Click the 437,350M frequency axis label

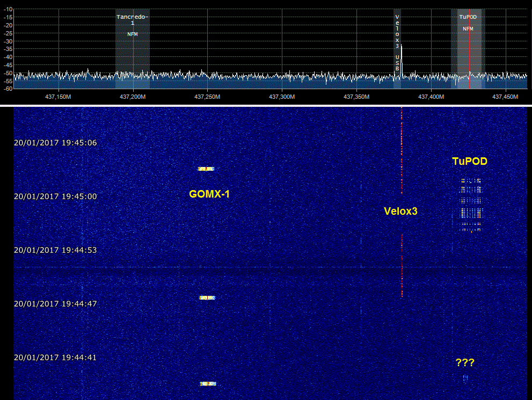coord(356,97)
